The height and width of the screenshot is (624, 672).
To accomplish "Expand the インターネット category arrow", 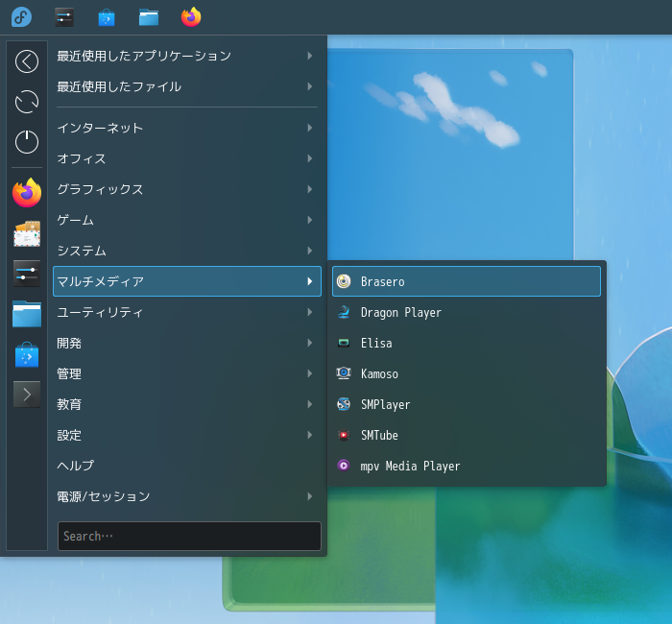I will [x=309, y=128].
